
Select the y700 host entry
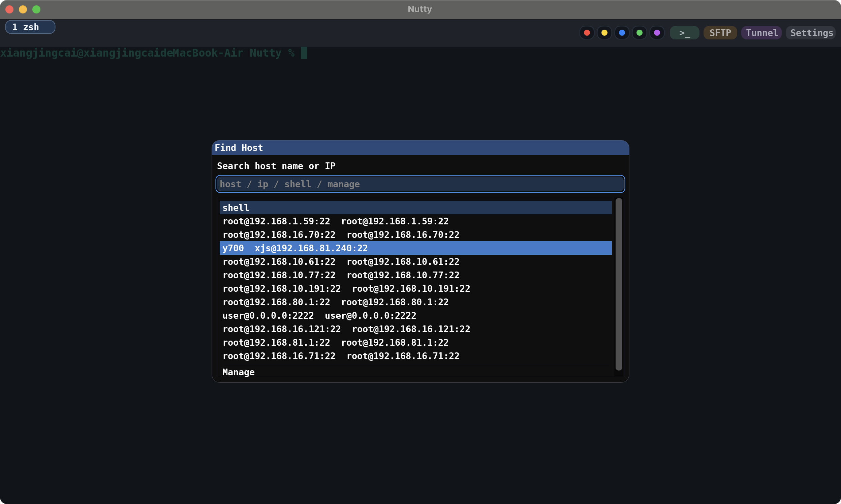(415, 248)
